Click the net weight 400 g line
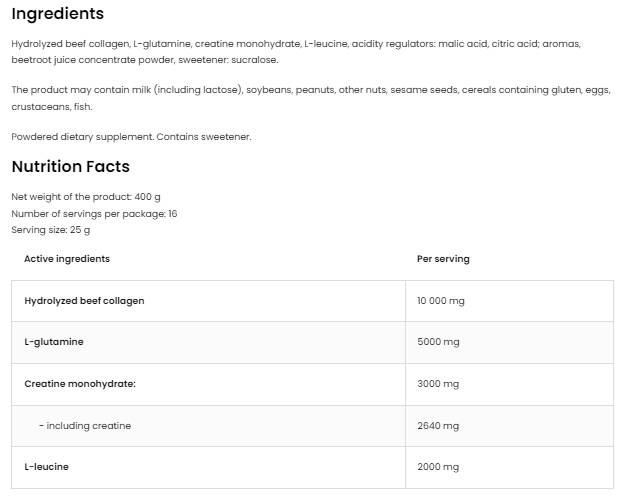 pyautogui.click(x=85, y=197)
